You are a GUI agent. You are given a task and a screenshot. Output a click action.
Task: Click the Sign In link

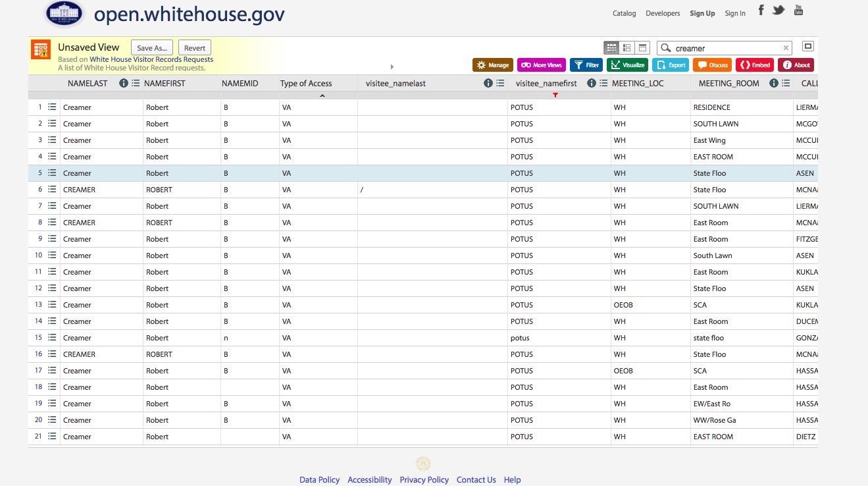735,13
